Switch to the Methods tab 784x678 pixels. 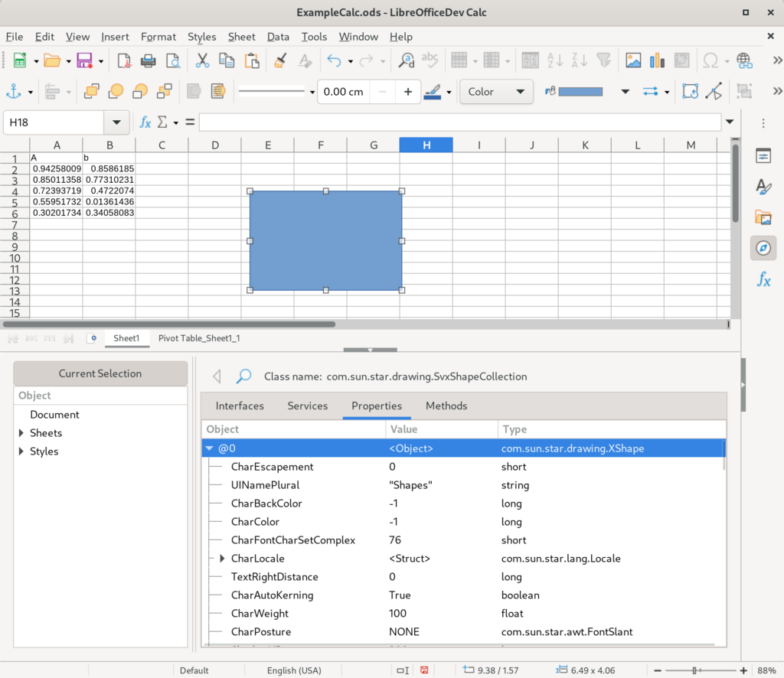click(x=446, y=406)
